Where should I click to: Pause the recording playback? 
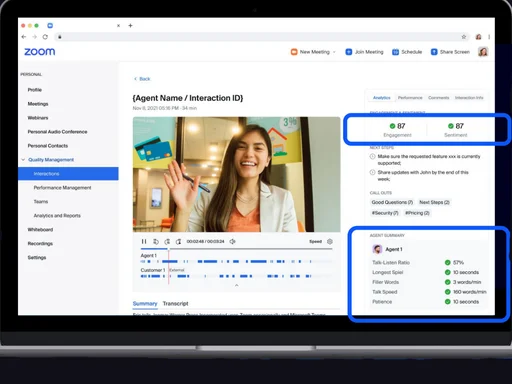pos(144,241)
